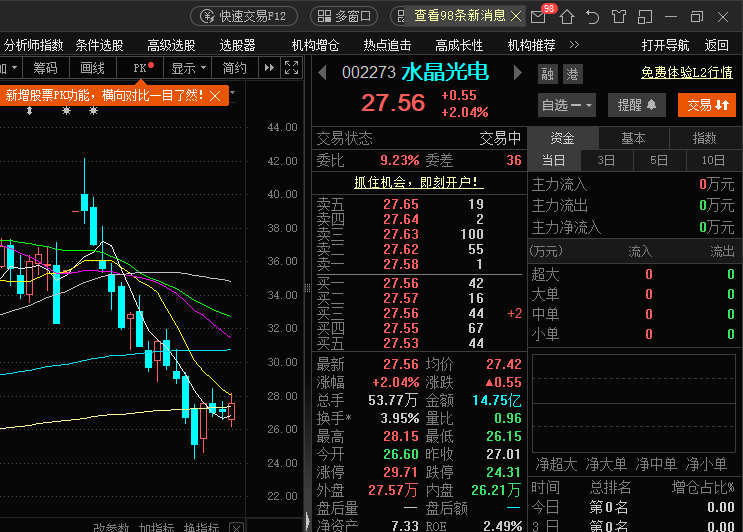
Task: Open the skin shirt icon
Action: [x=618, y=17]
